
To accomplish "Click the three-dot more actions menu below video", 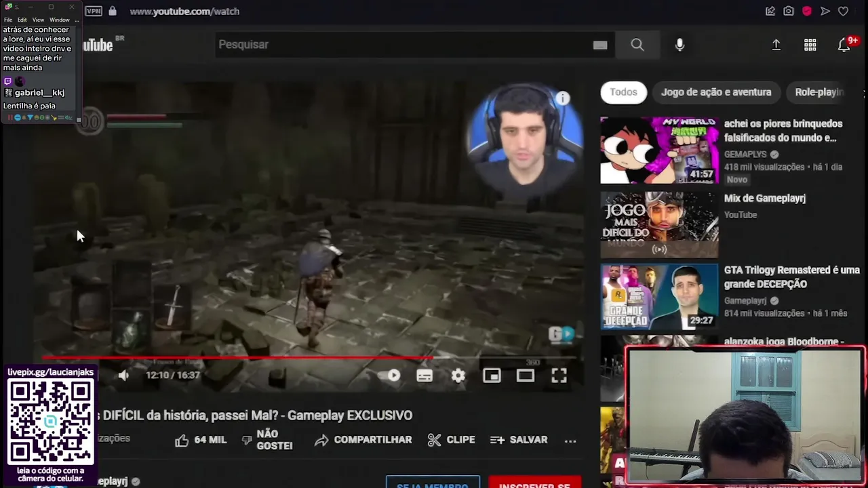I will click(570, 441).
